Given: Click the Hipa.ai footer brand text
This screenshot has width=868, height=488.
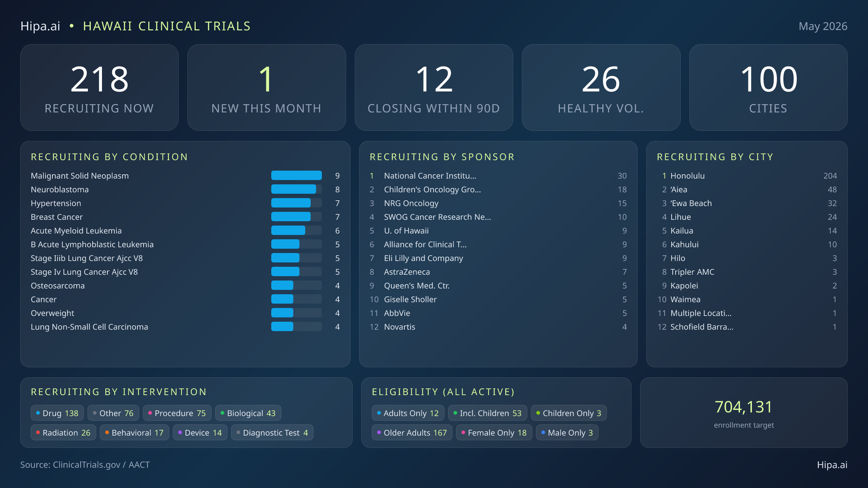Looking at the screenshot, I should [832, 465].
